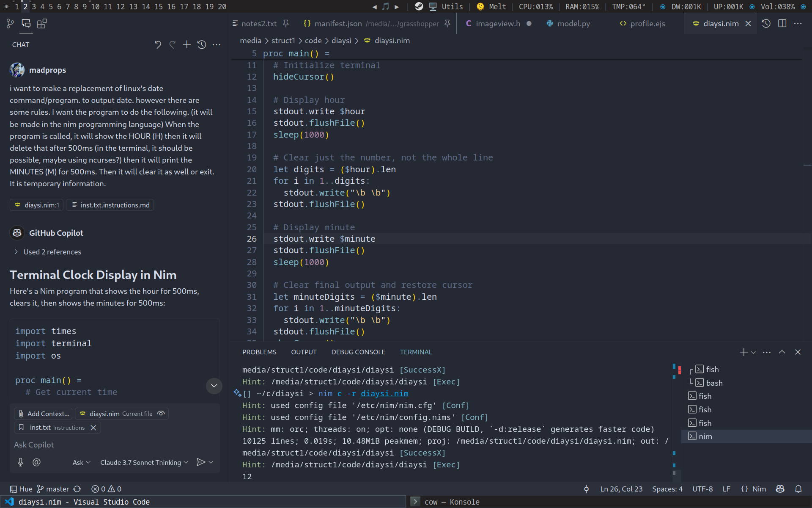
Task: Click breadcrumb file diaysi.nim
Action: coord(387,41)
